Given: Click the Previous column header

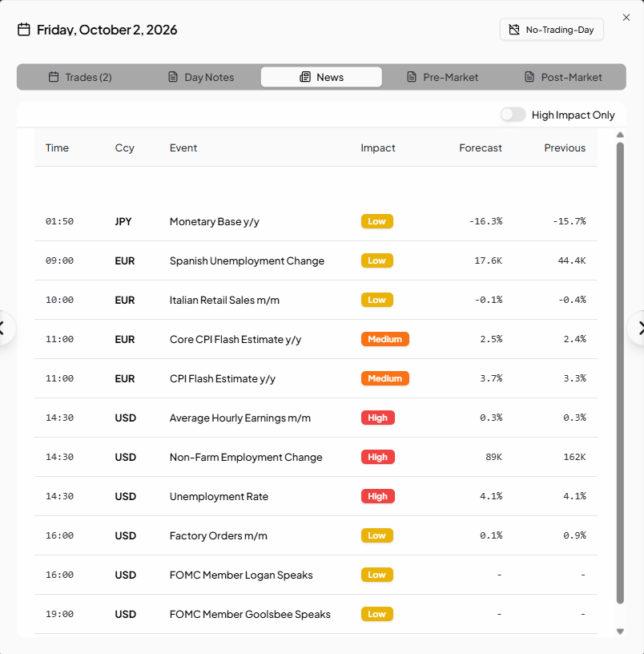Looking at the screenshot, I should 565,148.
